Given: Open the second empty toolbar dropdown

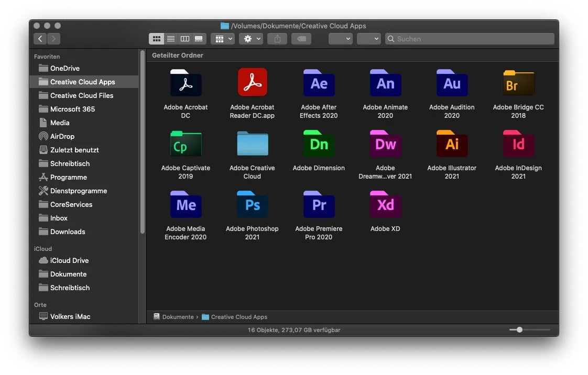Looking at the screenshot, I should click(x=368, y=39).
